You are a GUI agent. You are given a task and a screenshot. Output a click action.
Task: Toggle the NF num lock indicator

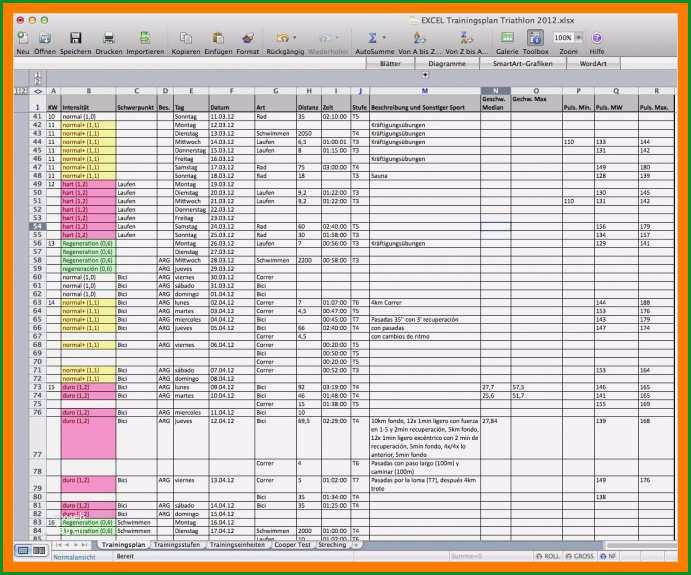pos(608,556)
